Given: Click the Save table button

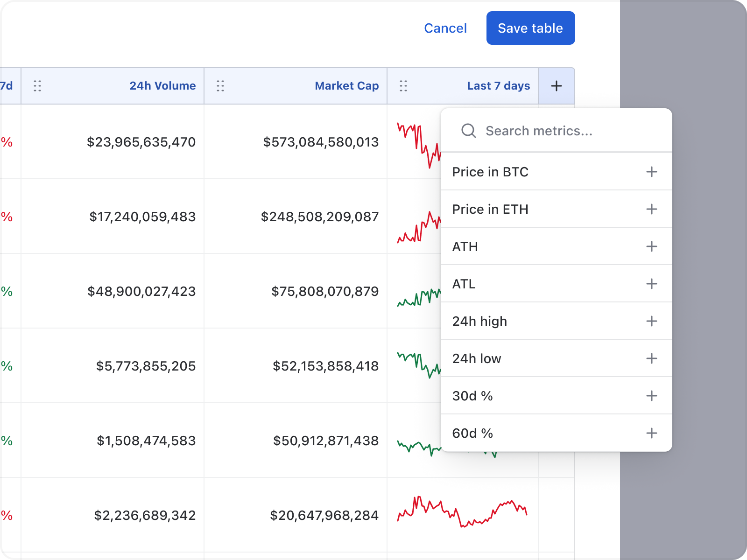Looking at the screenshot, I should (530, 28).
